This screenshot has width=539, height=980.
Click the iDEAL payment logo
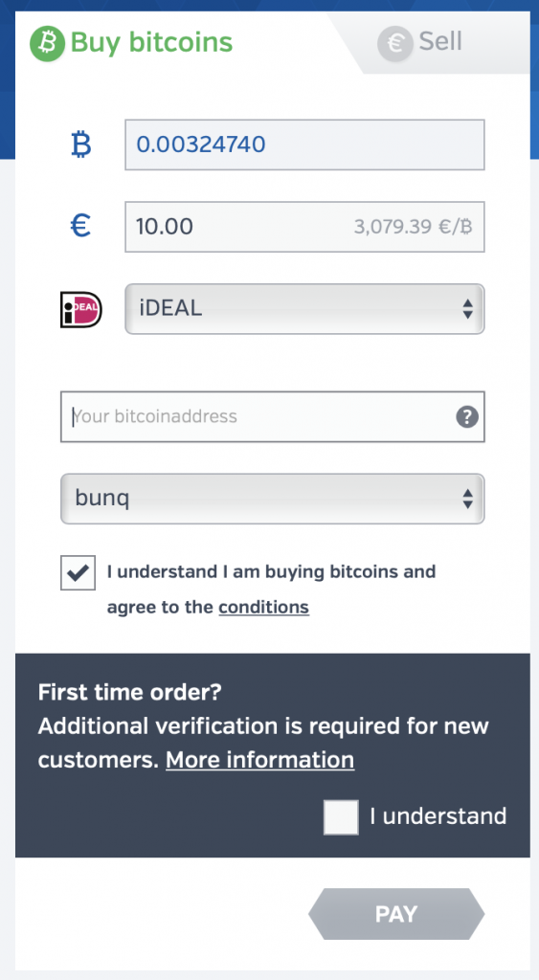[x=80, y=309]
